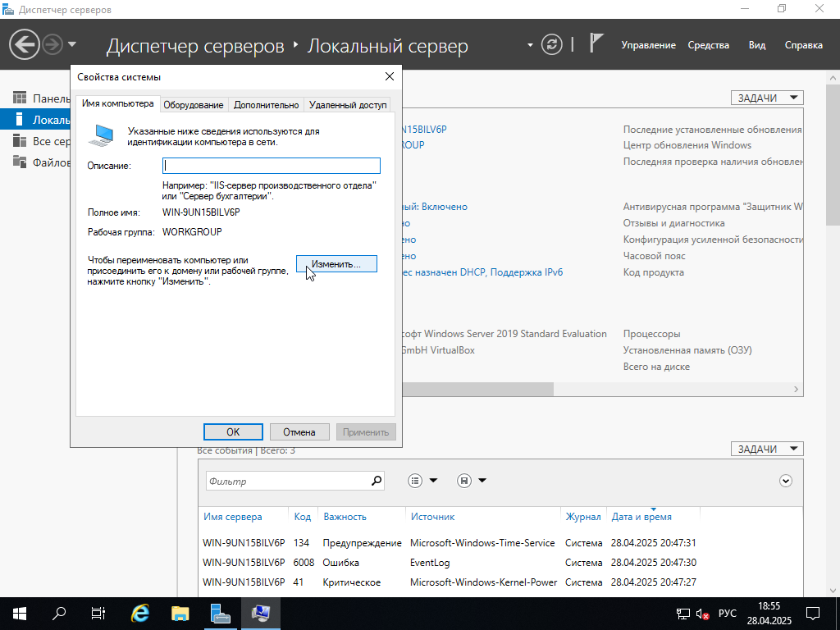
Task: Open the Action Center notification icon
Action: tap(813, 614)
